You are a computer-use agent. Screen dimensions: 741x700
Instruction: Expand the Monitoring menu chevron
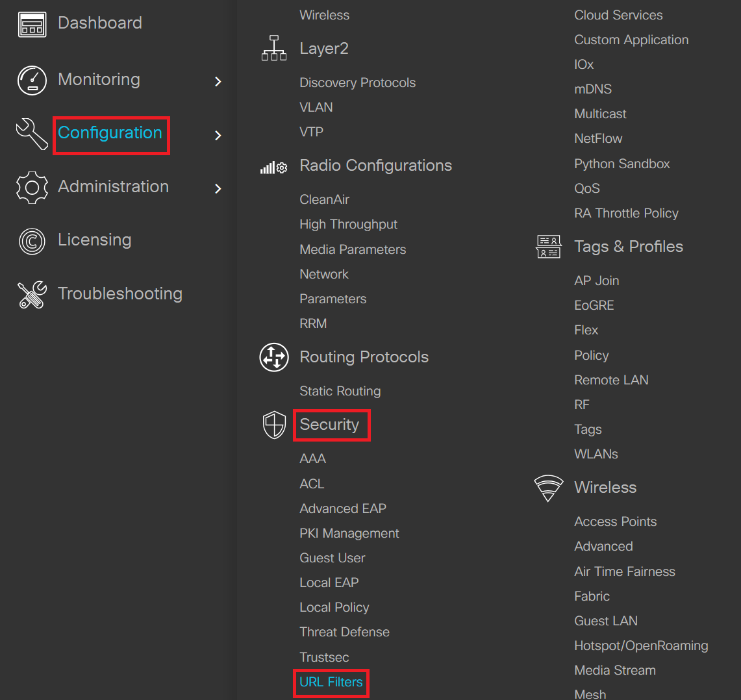click(x=218, y=81)
